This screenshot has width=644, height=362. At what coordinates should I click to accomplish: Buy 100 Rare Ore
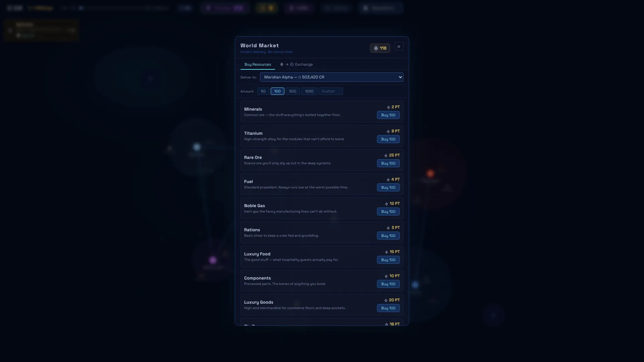coord(388,163)
